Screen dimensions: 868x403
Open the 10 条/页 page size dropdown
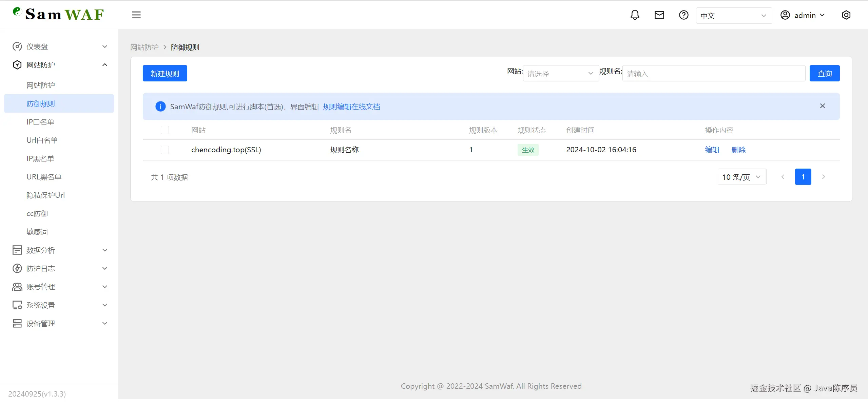click(x=741, y=177)
